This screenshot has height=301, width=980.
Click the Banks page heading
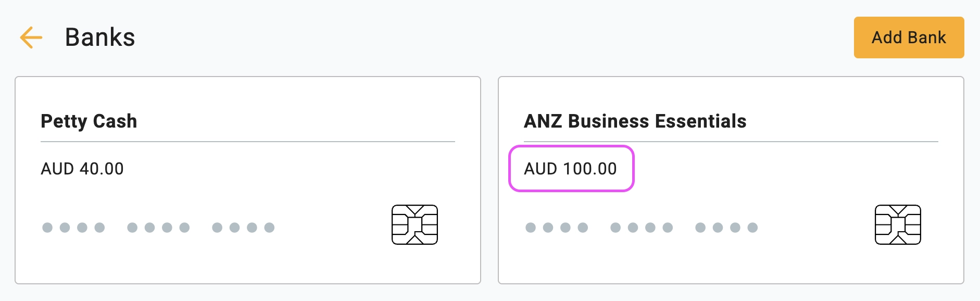(x=100, y=37)
